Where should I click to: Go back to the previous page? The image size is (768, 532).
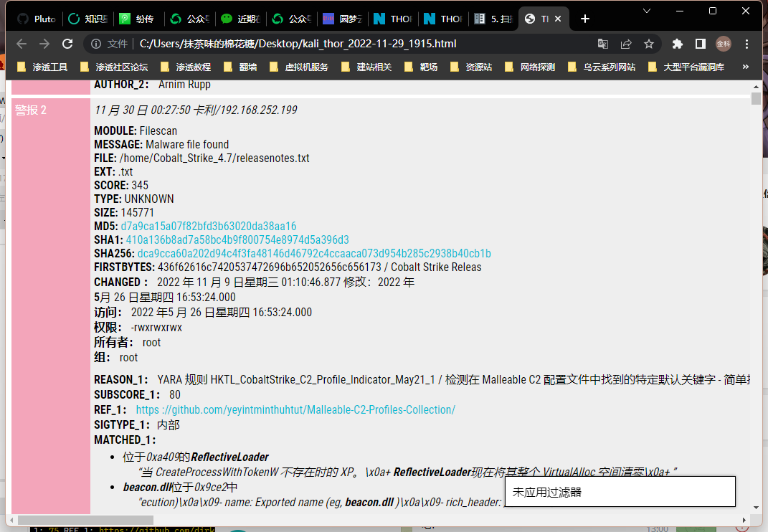(x=22, y=44)
